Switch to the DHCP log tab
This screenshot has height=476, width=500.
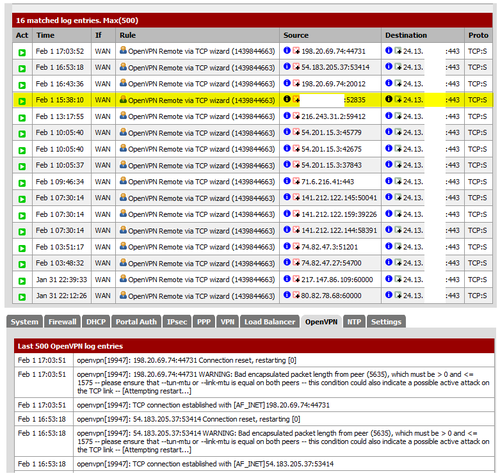pos(96,322)
